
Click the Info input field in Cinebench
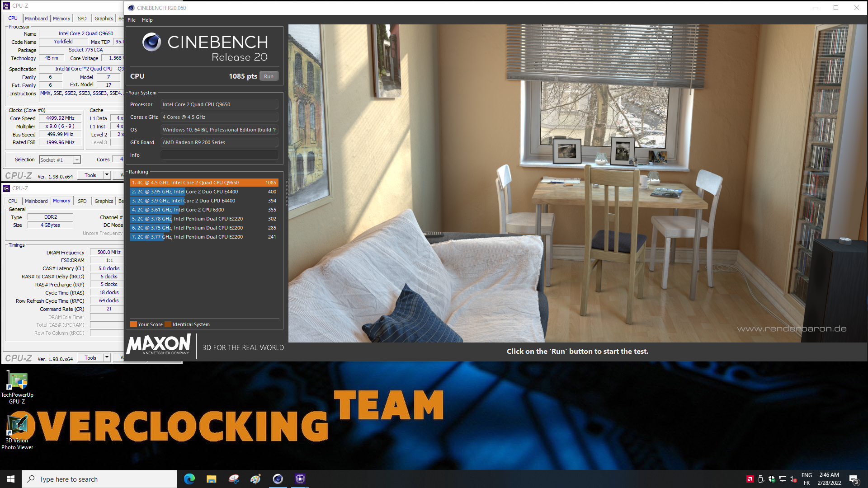(219, 155)
